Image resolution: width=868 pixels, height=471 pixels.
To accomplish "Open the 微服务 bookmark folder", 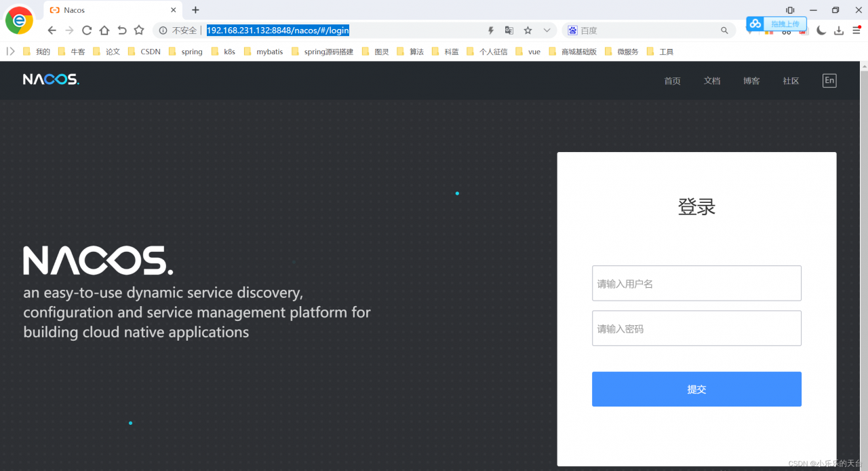I will click(622, 52).
